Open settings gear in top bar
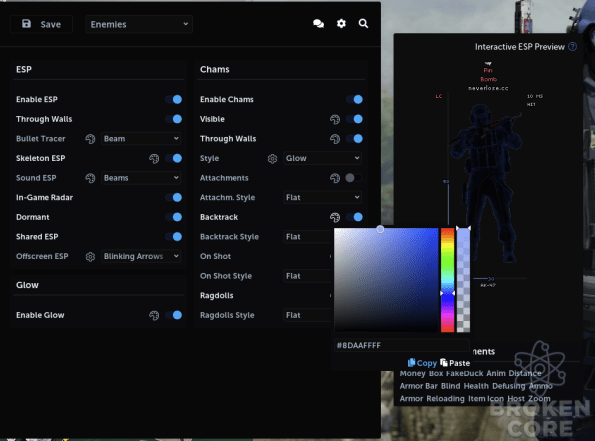The image size is (595, 441). (x=341, y=24)
